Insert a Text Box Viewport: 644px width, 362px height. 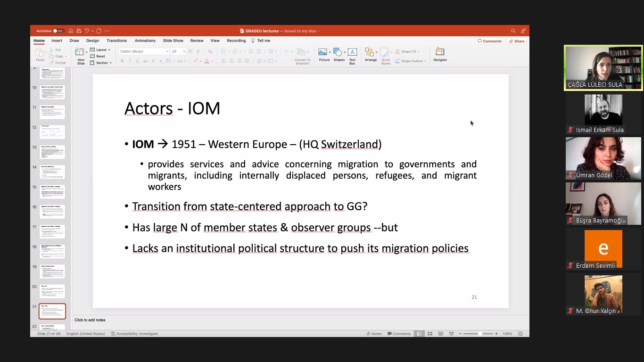click(352, 54)
